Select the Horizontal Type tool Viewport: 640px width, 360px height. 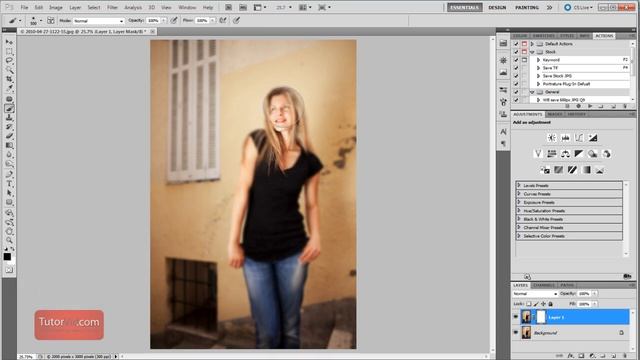(x=9, y=184)
